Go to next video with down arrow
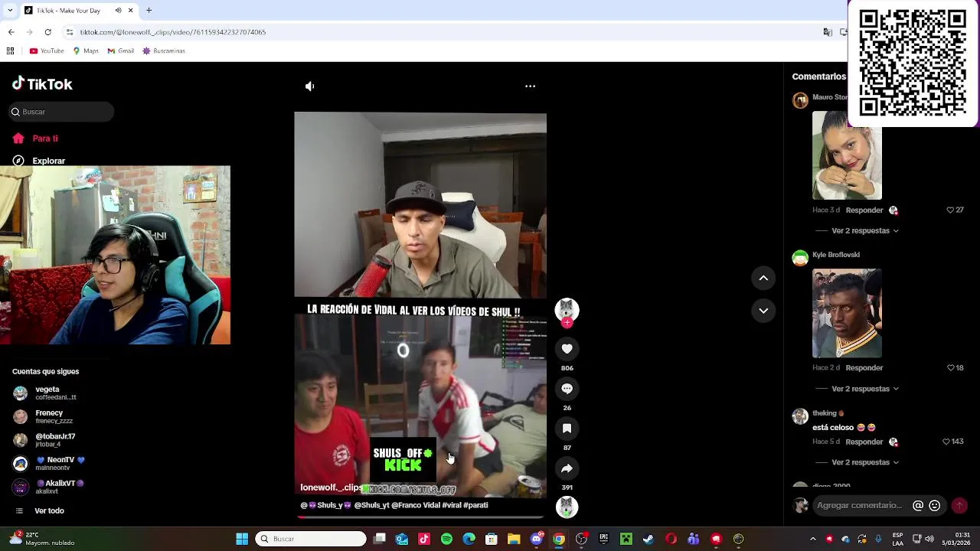The width and height of the screenshot is (980, 551). (763, 311)
